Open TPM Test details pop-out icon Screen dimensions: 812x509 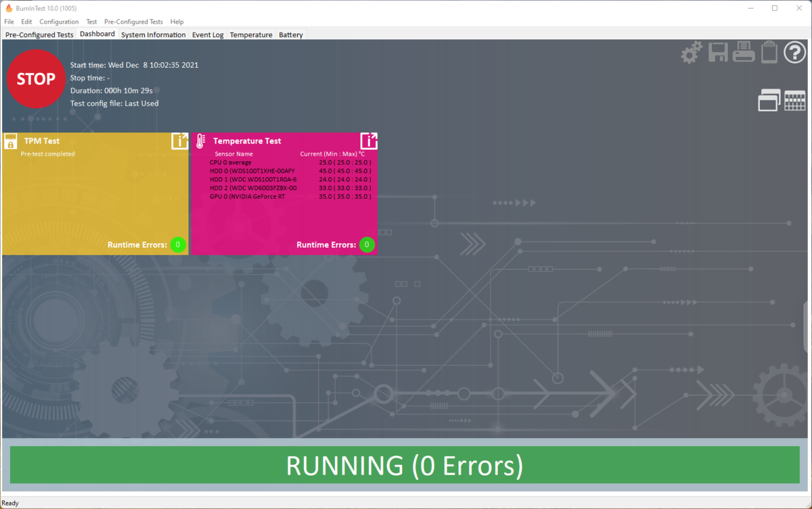point(179,141)
